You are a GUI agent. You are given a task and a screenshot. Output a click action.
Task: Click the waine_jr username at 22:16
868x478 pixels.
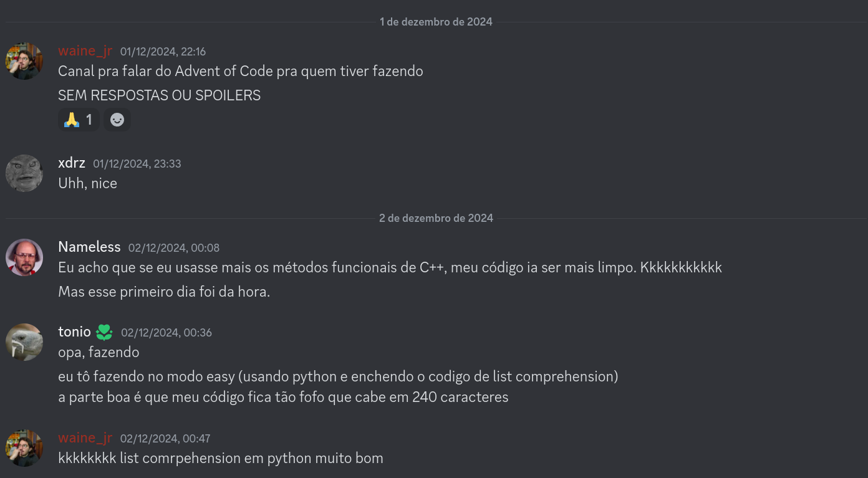(x=85, y=51)
